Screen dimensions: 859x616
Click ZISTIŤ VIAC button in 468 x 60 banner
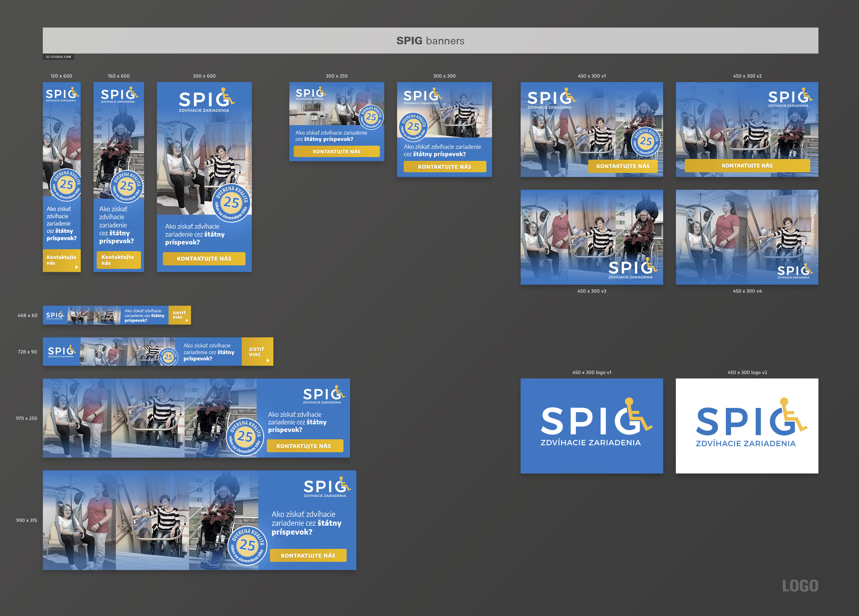180,315
